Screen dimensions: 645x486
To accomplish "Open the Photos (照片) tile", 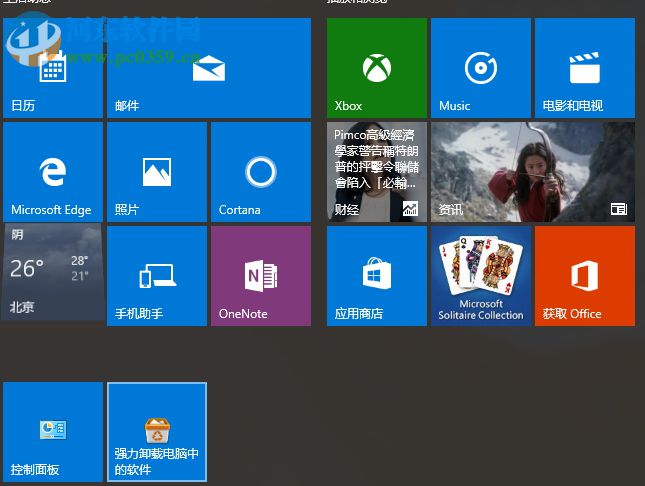I will tap(156, 172).
